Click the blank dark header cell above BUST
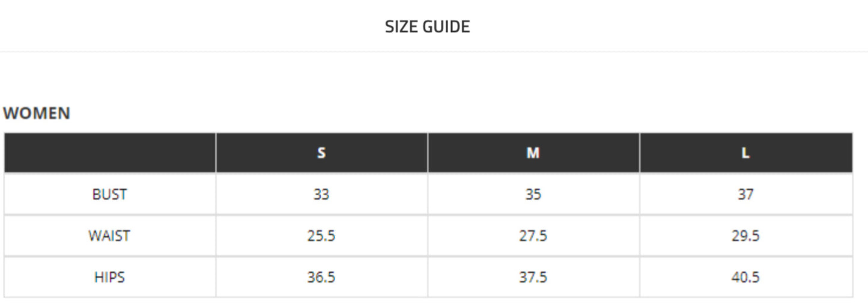This screenshot has width=868, height=307. click(x=110, y=153)
